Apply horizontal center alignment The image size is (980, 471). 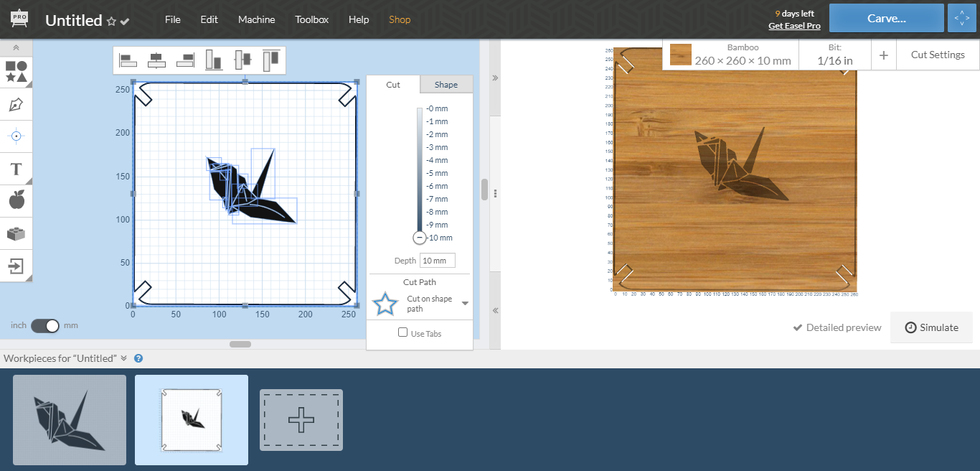(156, 60)
